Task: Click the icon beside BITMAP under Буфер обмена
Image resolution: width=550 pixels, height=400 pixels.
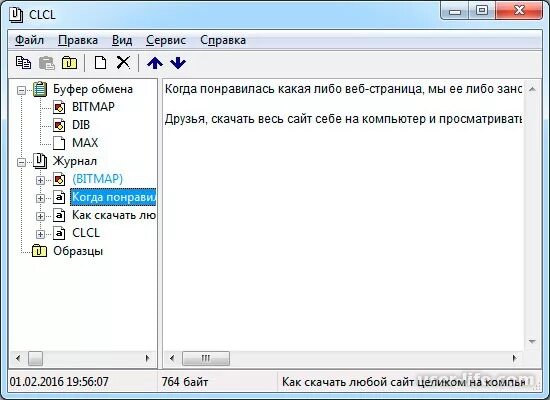Action: click(59, 107)
